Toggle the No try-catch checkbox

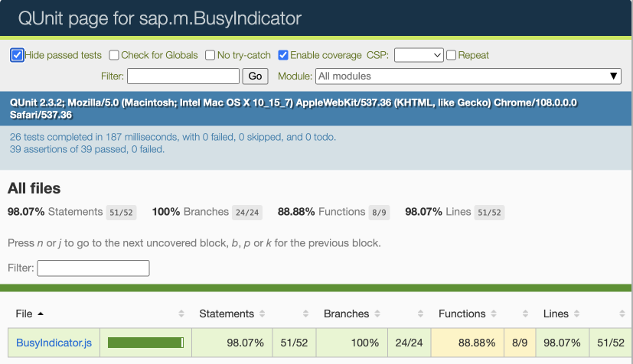coord(210,55)
